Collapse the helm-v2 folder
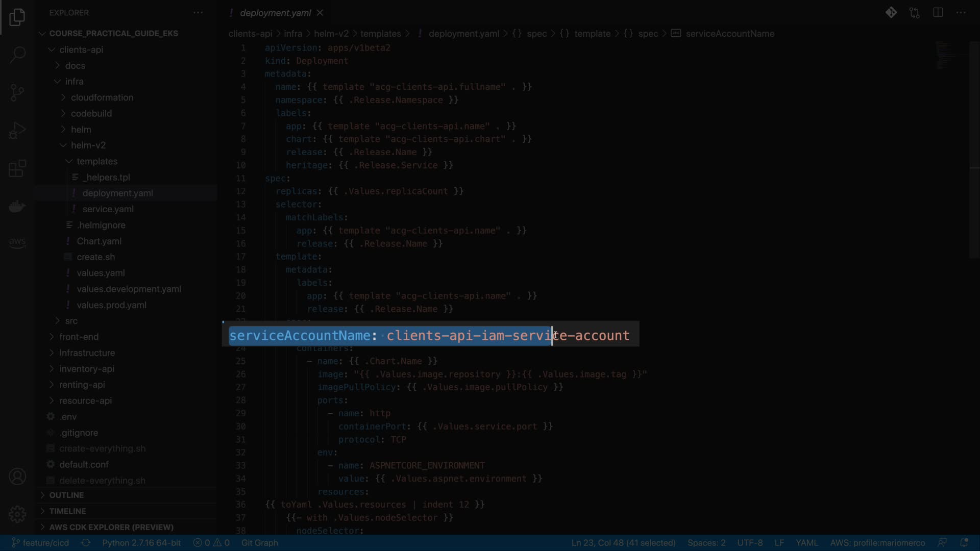The height and width of the screenshot is (551, 980). click(88, 145)
